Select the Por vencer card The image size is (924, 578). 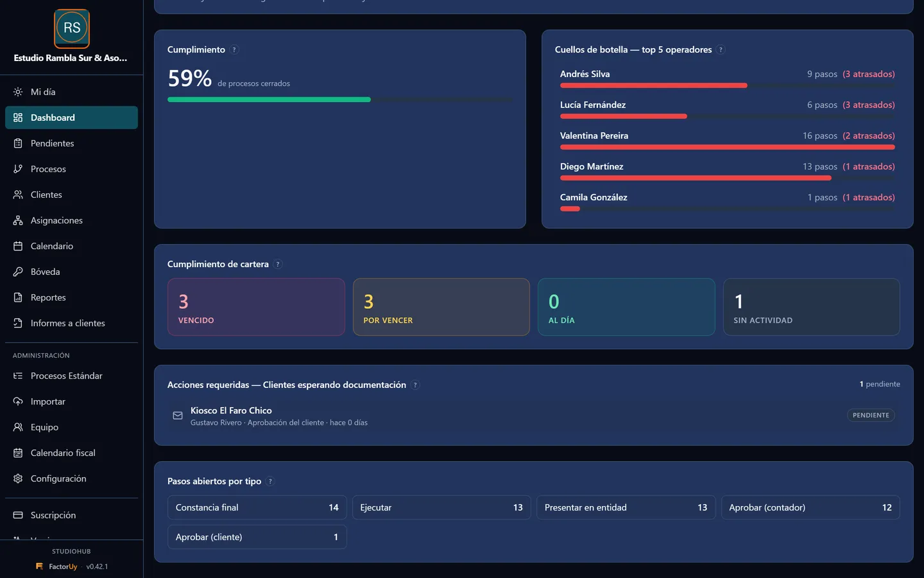click(441, 307)
